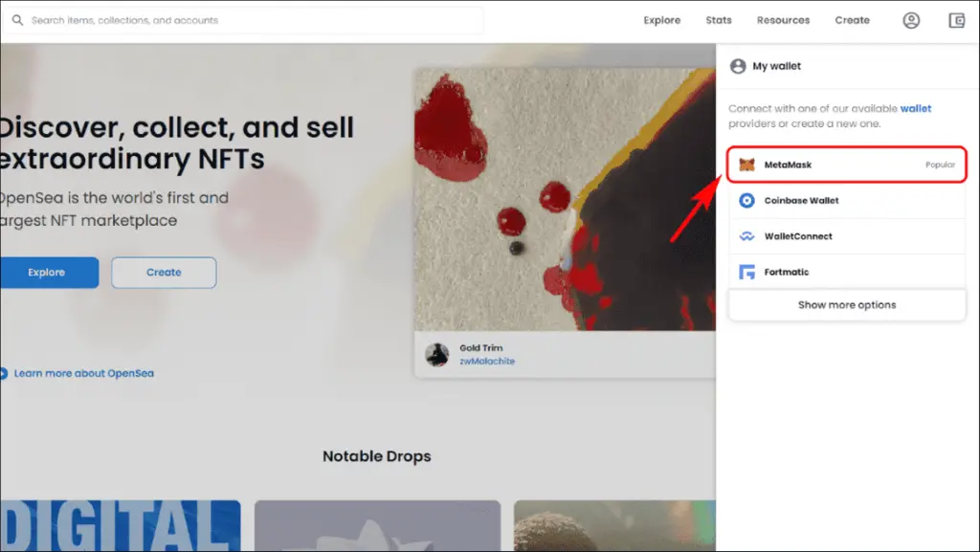Click the My wallet heading
Image resolution: width=980 pixels, height=552 pixels.
coord(776,66)
